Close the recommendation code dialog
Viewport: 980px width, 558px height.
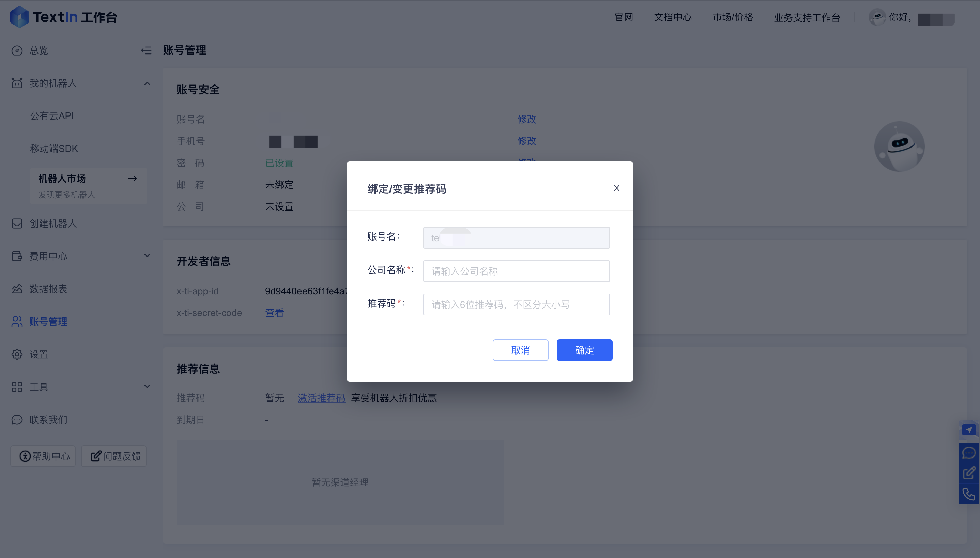pyautogui.click(x=616, y=188)
